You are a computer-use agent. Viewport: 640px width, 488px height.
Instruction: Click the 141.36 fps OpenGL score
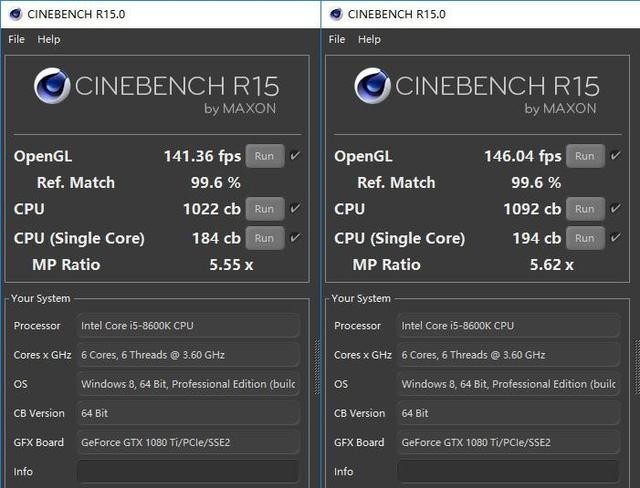point(202,156)
